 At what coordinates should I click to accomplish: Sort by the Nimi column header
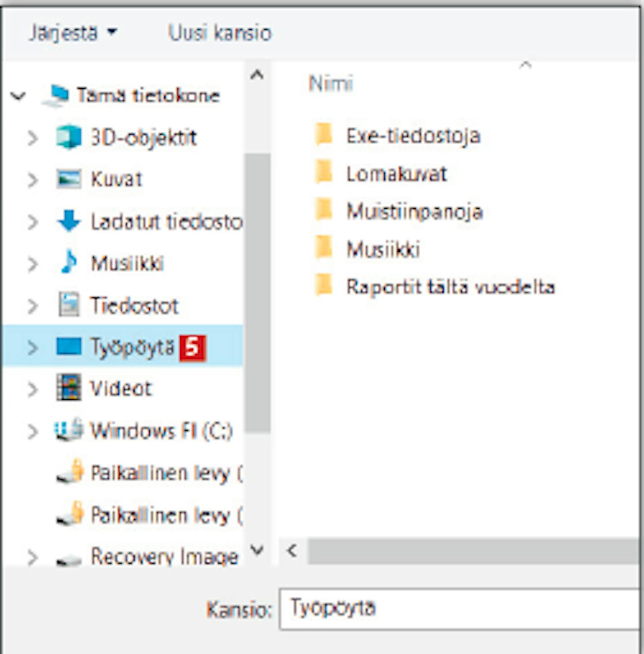tap(331, 83)
